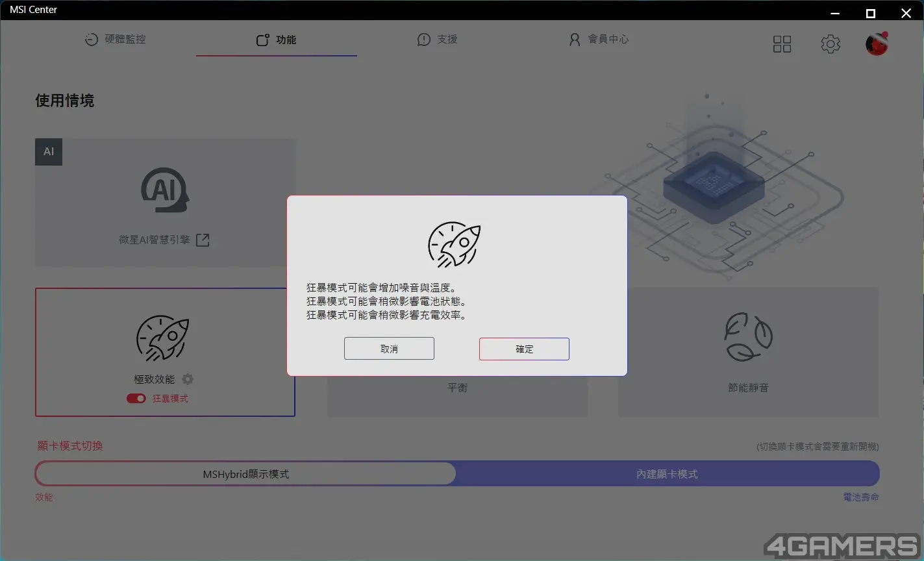The height and width of the screenshot is (561, 924).
Task: Click the 極致效能 label
Action: [x=155, y=379]
